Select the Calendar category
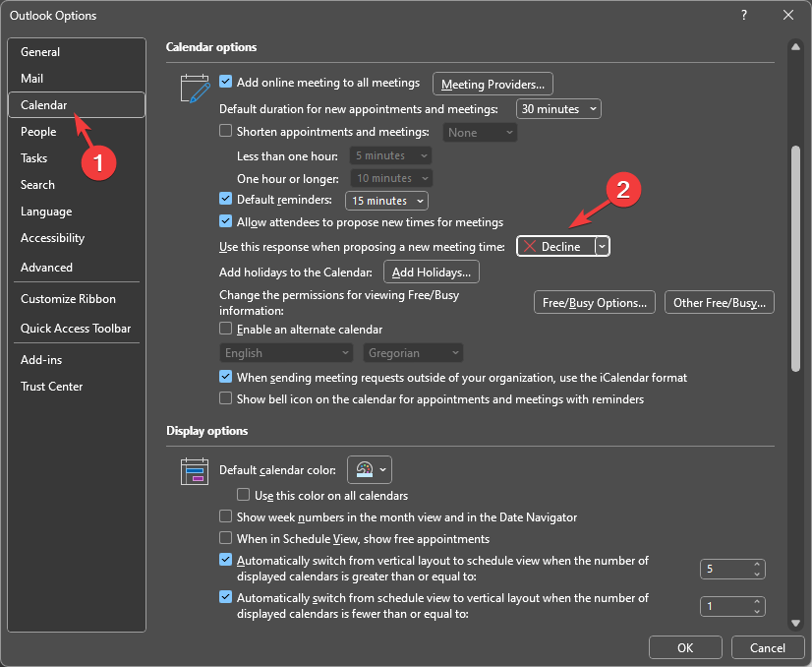Image resolution: width=812 pixels, height=667 pixels. pyautogui.click(x=77, y=104)
